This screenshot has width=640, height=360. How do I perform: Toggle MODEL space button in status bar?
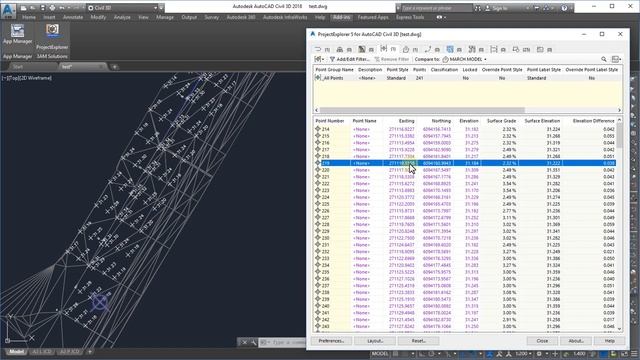point(380,354)
